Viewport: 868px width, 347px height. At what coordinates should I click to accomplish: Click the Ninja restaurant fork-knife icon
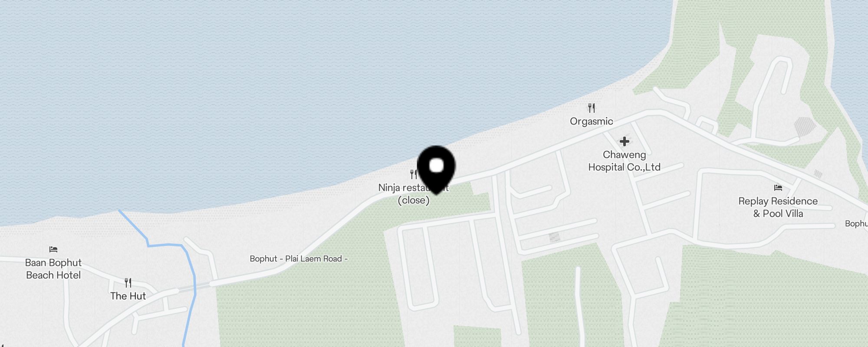point(414,174)
